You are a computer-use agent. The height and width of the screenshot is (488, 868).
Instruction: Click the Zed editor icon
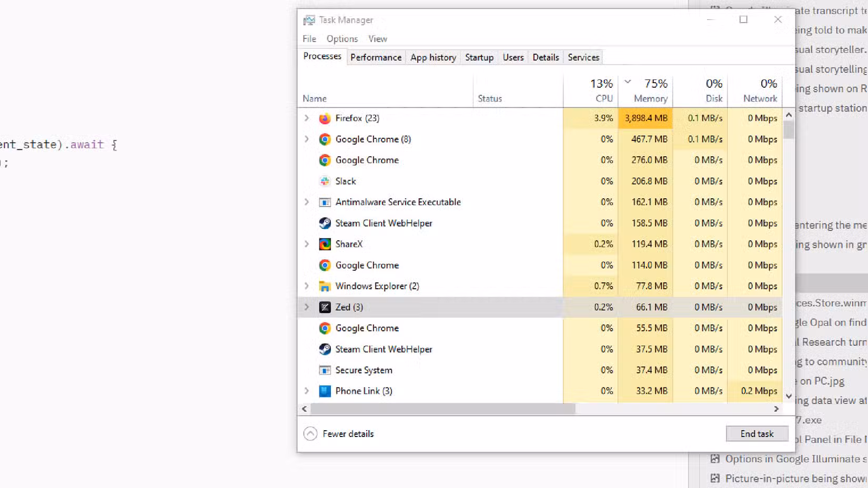[x=325, y=308]
